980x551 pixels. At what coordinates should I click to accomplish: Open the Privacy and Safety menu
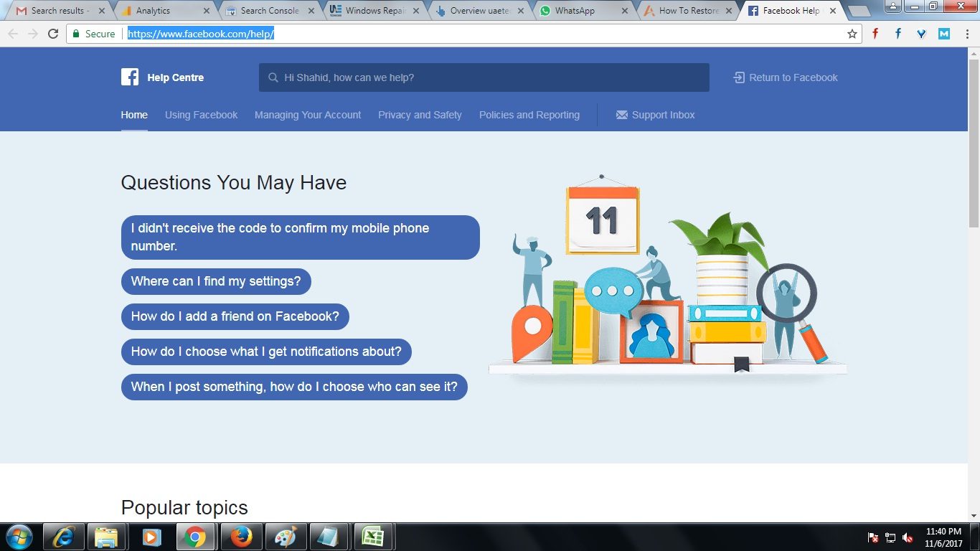tap(420, 115)
